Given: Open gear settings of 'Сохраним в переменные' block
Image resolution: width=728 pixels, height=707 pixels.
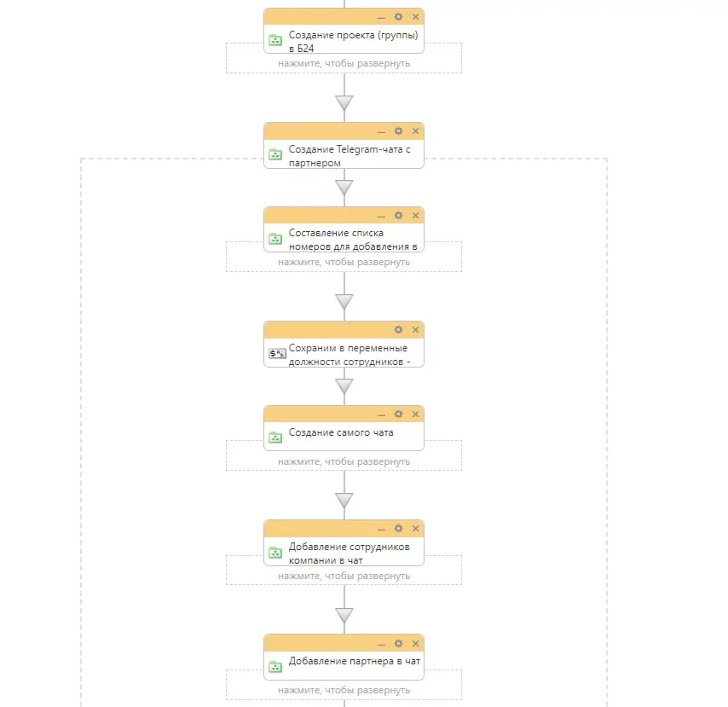Looking at the screenshot, I should tap(398, 329).
